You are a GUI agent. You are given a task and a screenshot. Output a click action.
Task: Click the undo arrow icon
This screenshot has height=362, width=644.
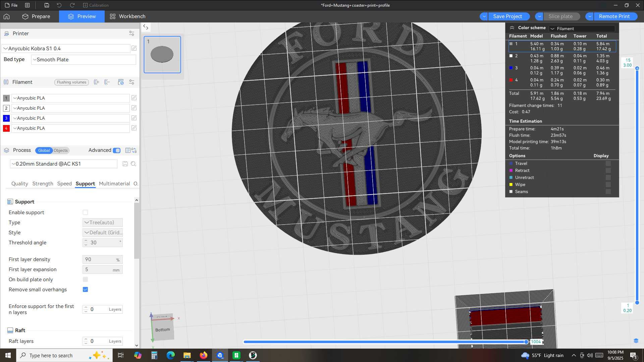(x=59, y=5)
